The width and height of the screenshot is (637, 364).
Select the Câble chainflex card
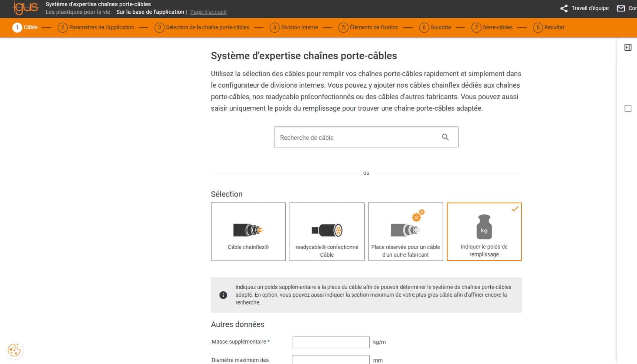248,231
